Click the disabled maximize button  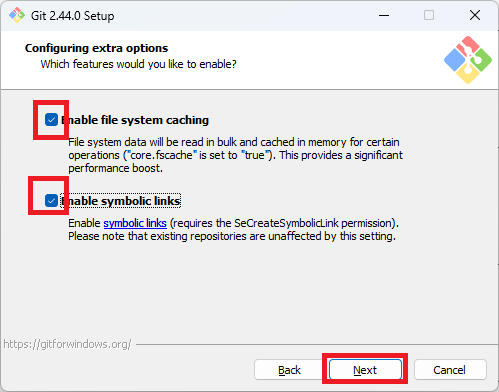429,15
